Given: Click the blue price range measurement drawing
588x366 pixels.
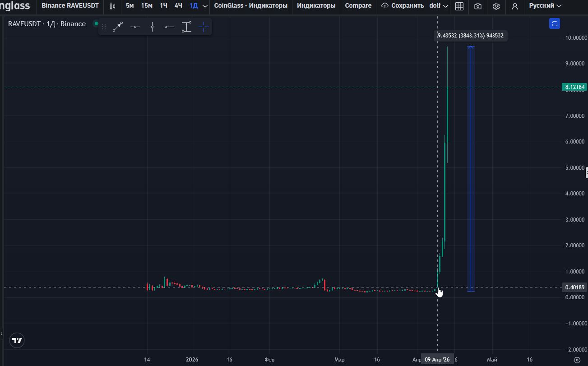Looking at the screenshot, I should coord(471,169).
